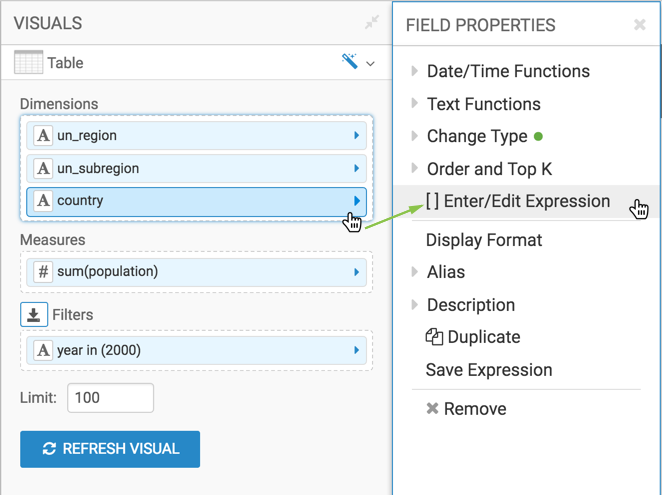Choose the Display Format option

pos(484,240)
